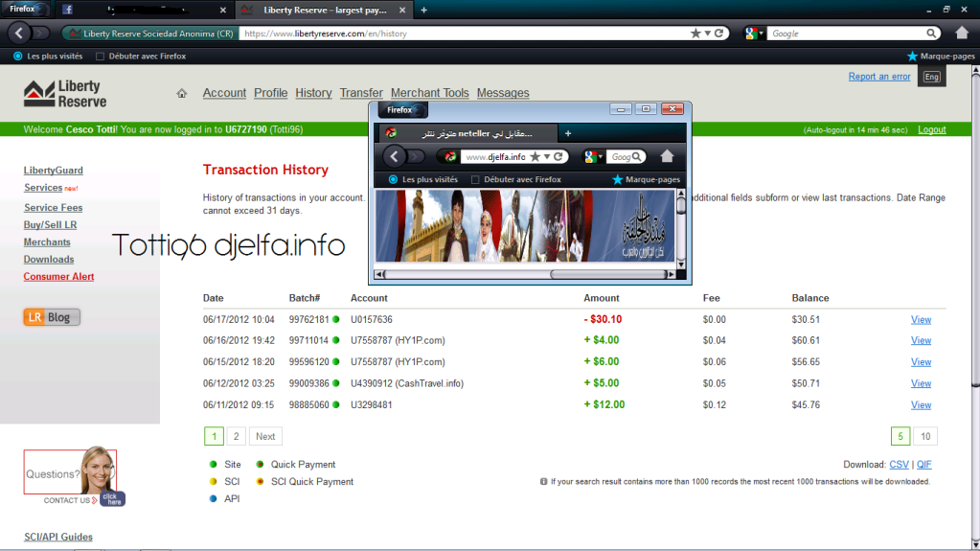Open Firefox menu in small window

[x=402, y=110]
